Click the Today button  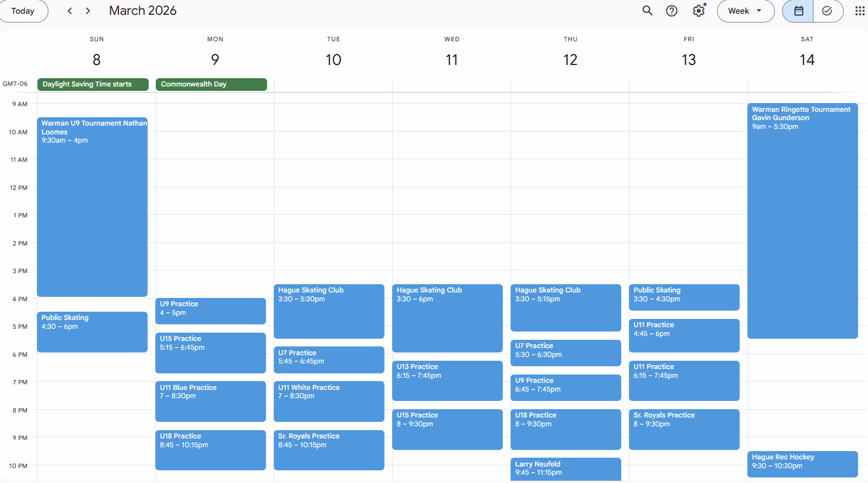tap(23, 11)
